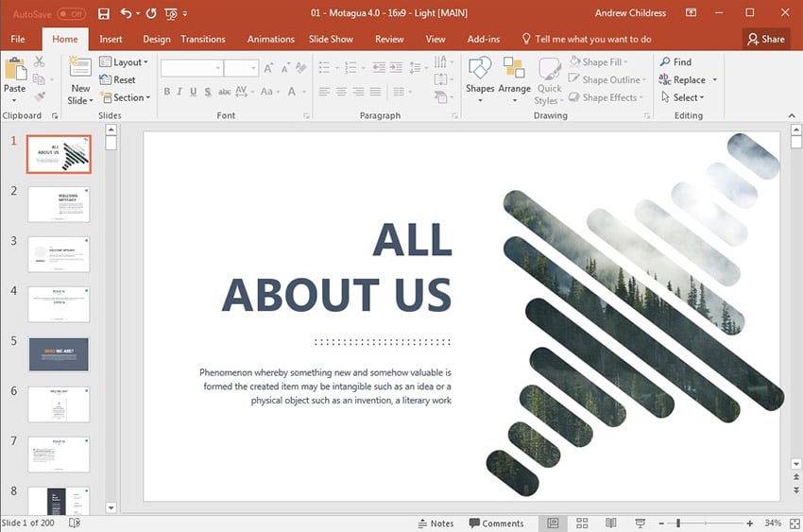This screenshot has width=803, height=532.
Task: Switch to the Design tab
Action: pyautogui.click(x=156, y=39)
